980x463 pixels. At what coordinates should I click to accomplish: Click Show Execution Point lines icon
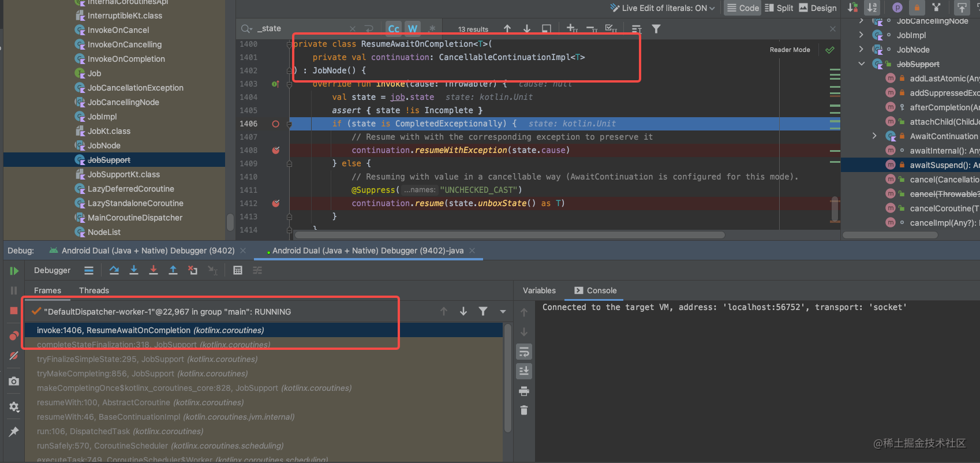(89, 270)
